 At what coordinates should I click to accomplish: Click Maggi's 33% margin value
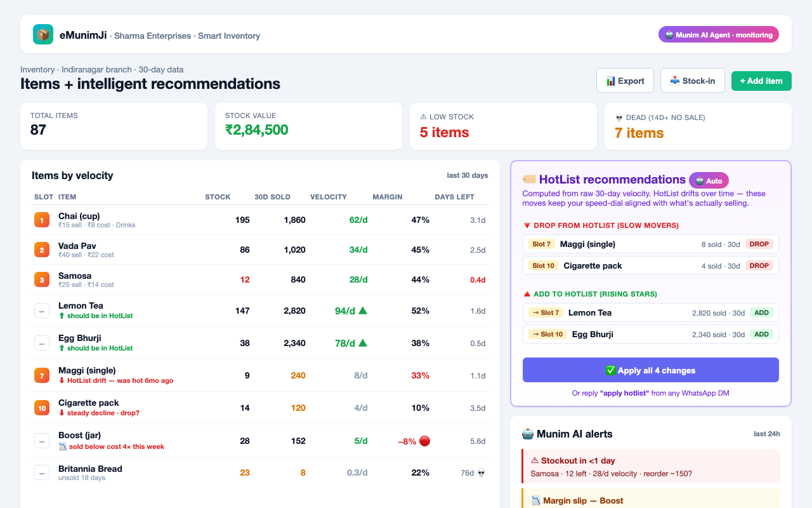(421, 375)
